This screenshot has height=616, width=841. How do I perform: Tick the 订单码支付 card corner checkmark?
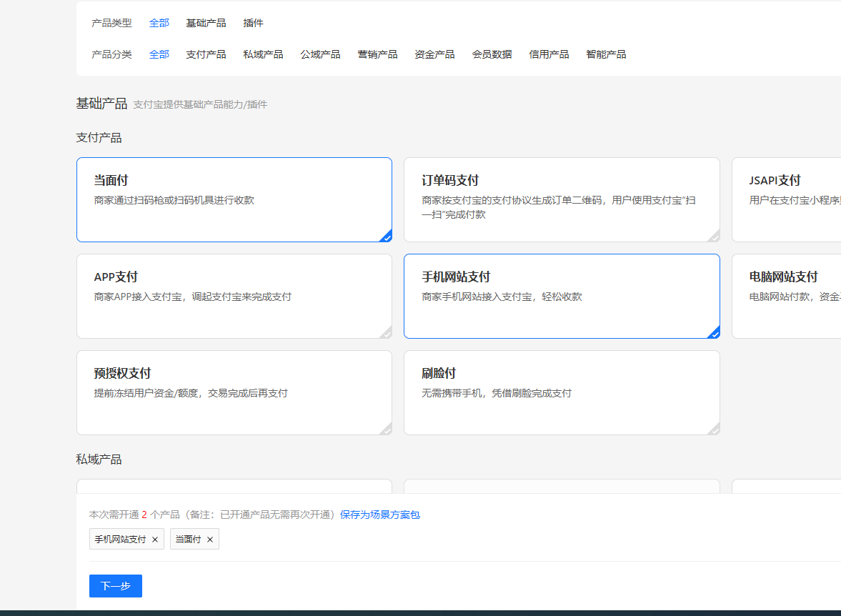[714, 236]
